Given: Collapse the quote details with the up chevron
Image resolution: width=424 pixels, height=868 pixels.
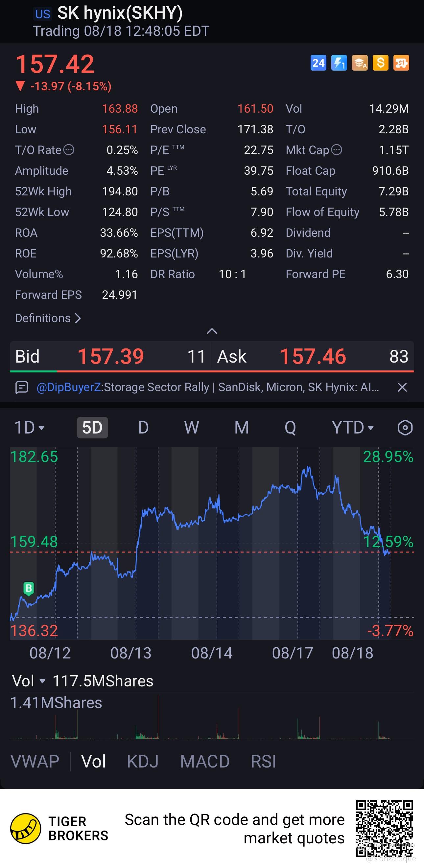Looking at the screenshot, I should click(212, 331).
